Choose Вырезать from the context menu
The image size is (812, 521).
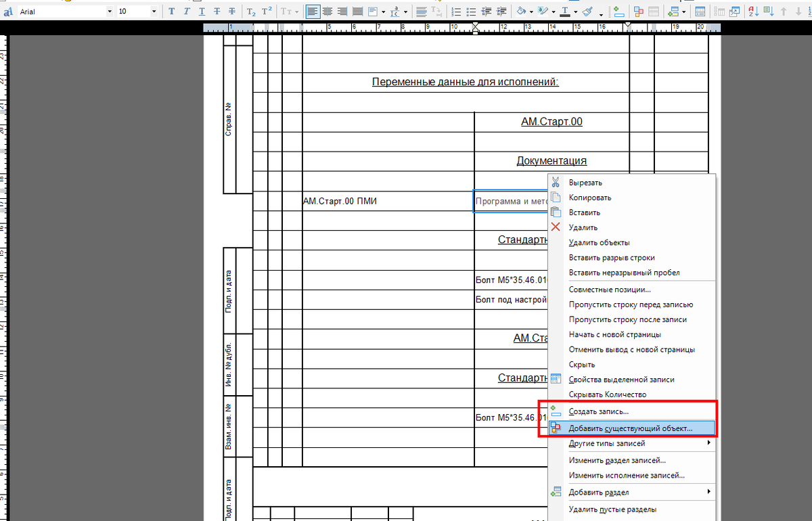[x=631, y=183]
